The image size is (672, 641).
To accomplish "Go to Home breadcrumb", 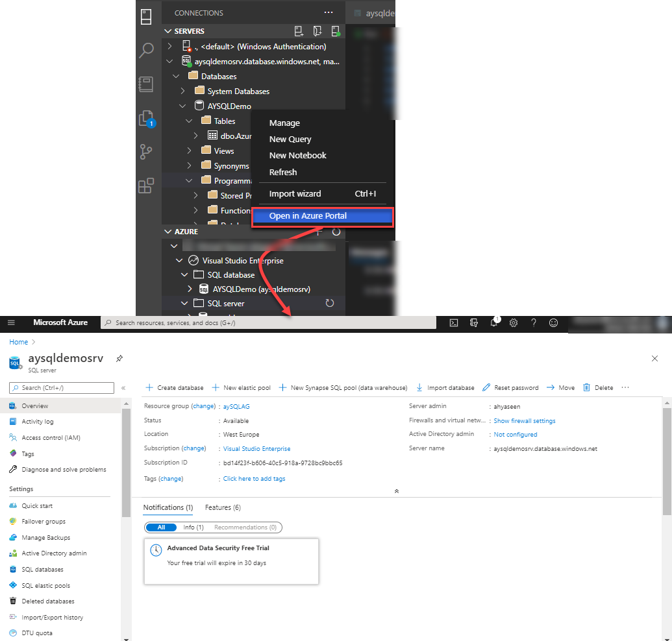I will click(x=18, y=342).
